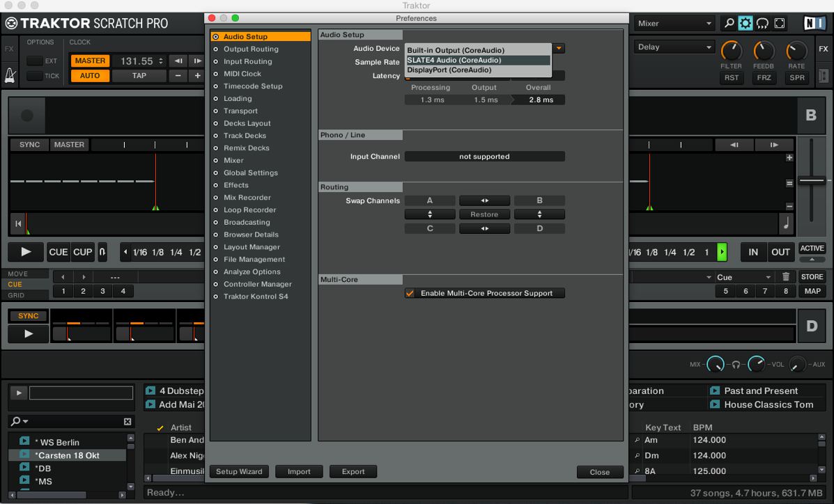Click the cassette recorder icon below FX
Viewport: 834px width, 504px height.
pos(823,75)
